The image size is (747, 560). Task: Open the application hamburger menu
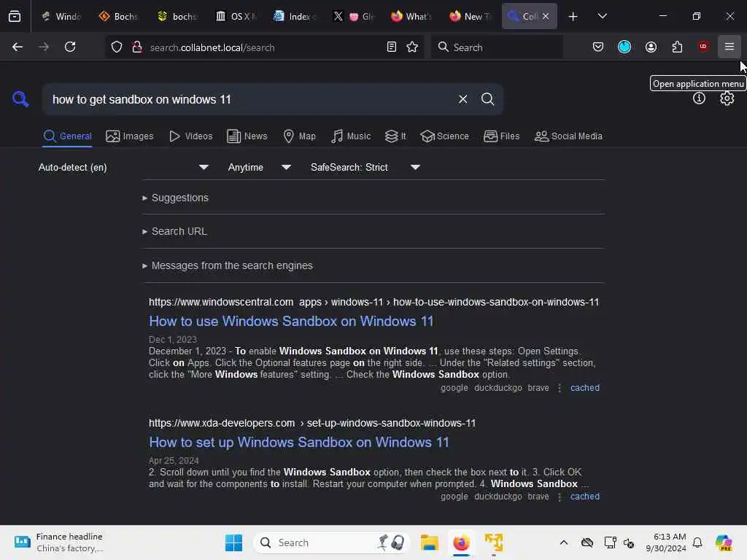(729, 47)
